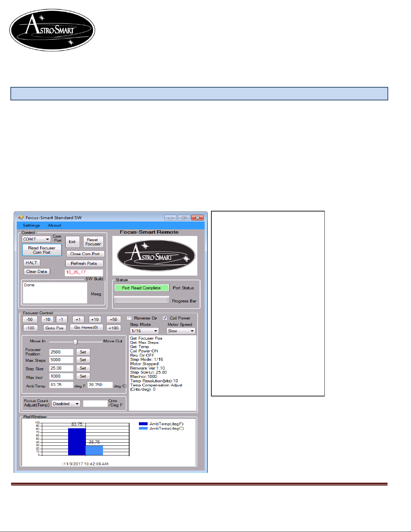
Task: Click the Focuser Position input field
Action: pyautogui.click(x=61, y=352)
